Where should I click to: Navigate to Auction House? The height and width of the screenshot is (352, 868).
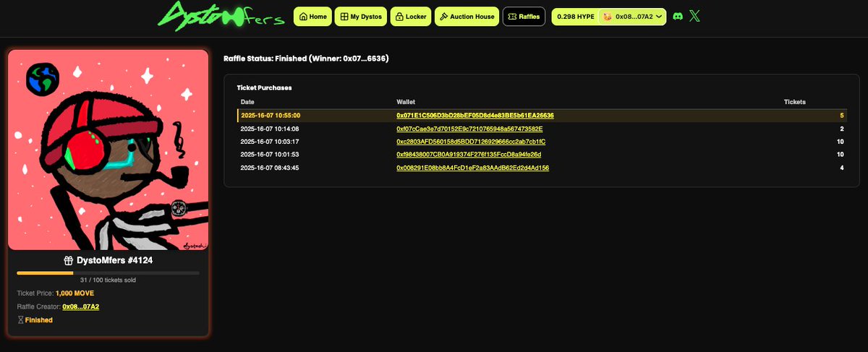point(467,16)
